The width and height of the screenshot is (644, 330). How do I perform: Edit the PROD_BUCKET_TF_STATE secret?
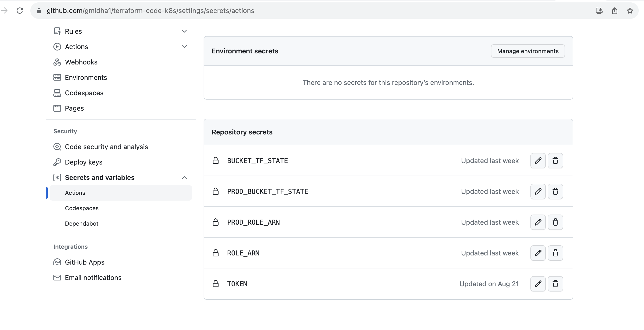point(538,191)
